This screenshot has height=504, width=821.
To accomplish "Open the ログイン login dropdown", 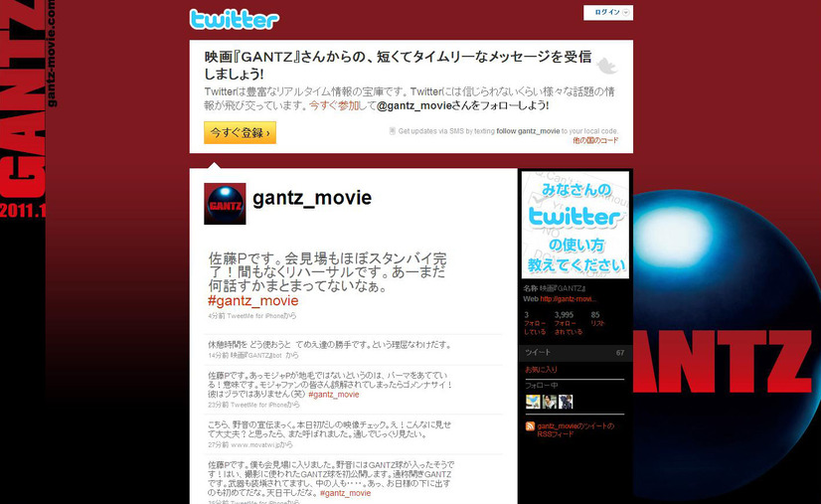I will (x=608, y=13).
